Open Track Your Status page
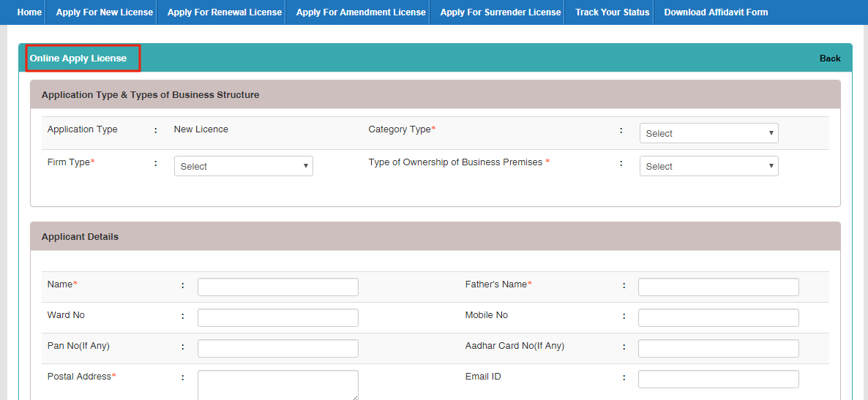This screenshot has height=400, width=868. point(613,12)
